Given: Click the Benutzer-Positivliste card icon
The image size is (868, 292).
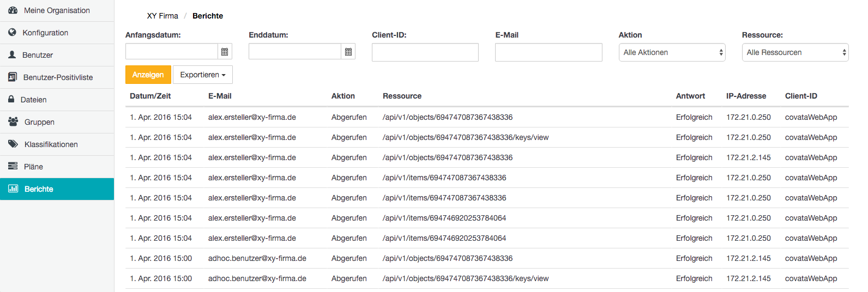Looking at the screenshot, I should pos(13,77).
